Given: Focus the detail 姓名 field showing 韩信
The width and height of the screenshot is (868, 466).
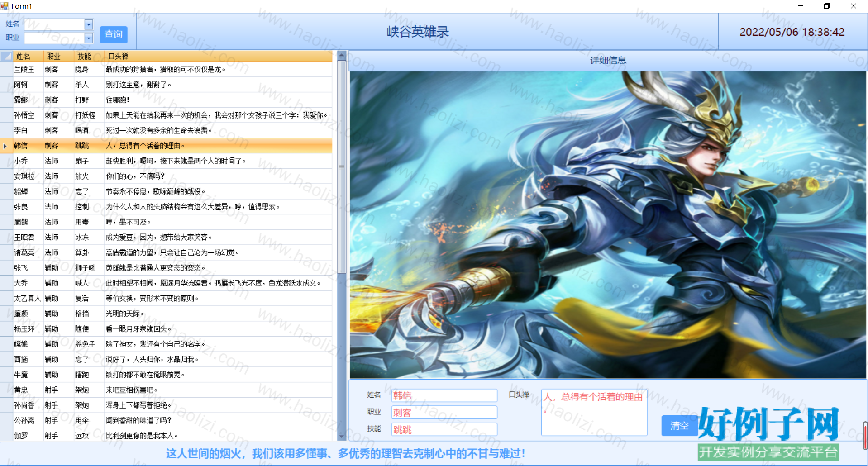Looking at the screenshot, I should [444, 395].
